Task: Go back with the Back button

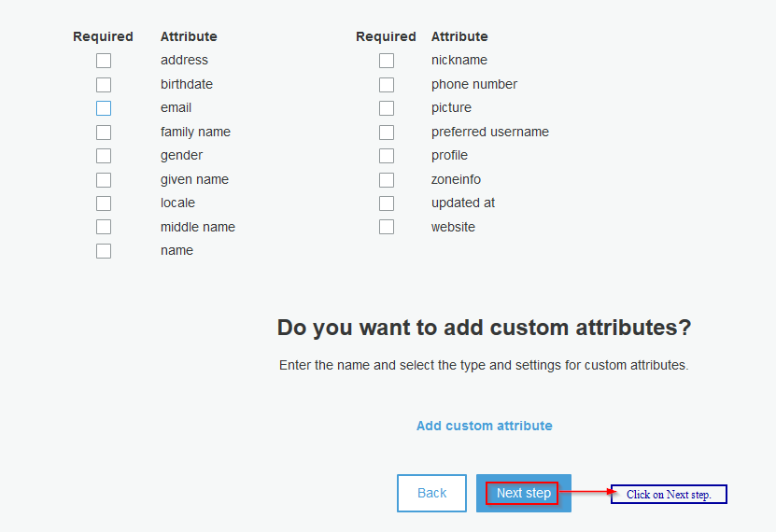Action: click(x=431, y=493)
